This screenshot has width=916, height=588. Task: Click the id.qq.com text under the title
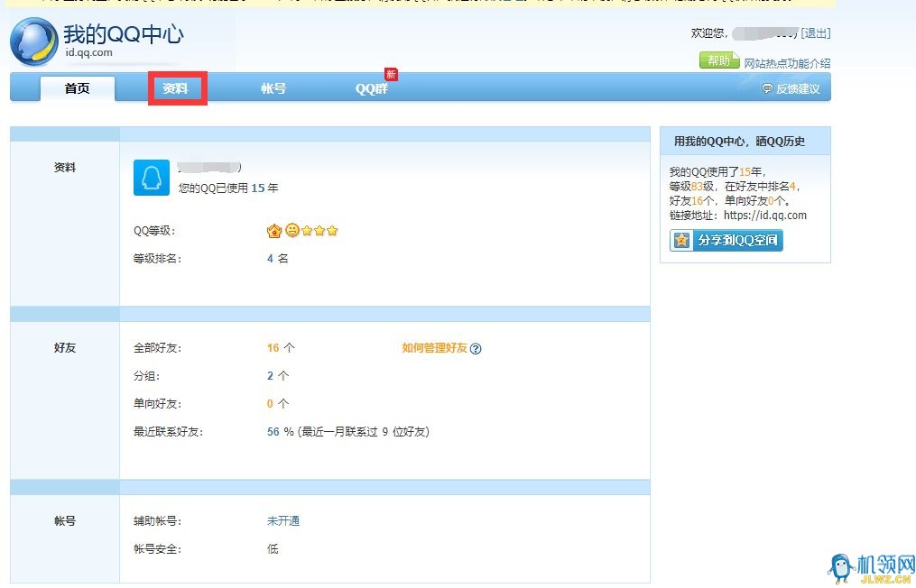click(88, 52)
